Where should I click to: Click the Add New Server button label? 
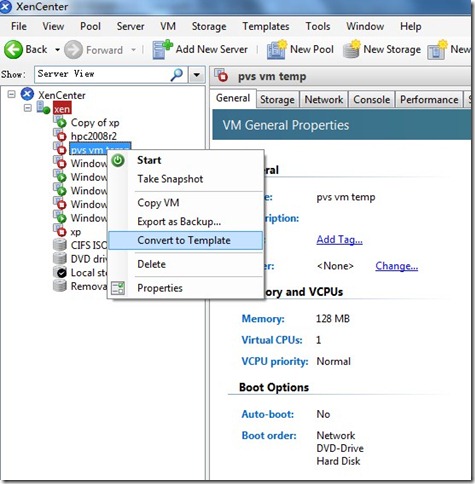pyautogui.click(x=212, y=49)
